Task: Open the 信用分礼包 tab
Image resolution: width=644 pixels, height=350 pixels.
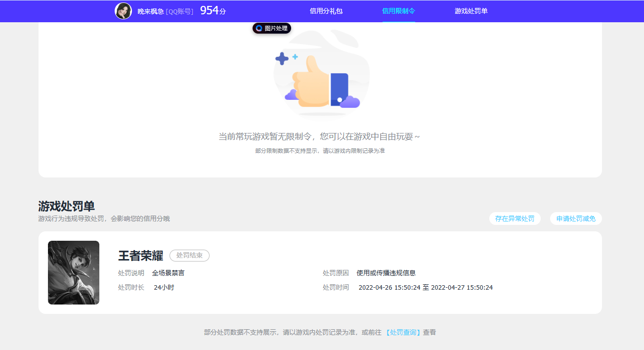Action: [x=326, y=11]
